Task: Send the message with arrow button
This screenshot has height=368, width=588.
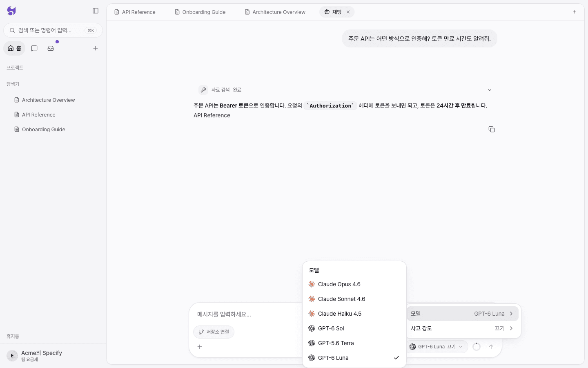Action: [491, 347]
